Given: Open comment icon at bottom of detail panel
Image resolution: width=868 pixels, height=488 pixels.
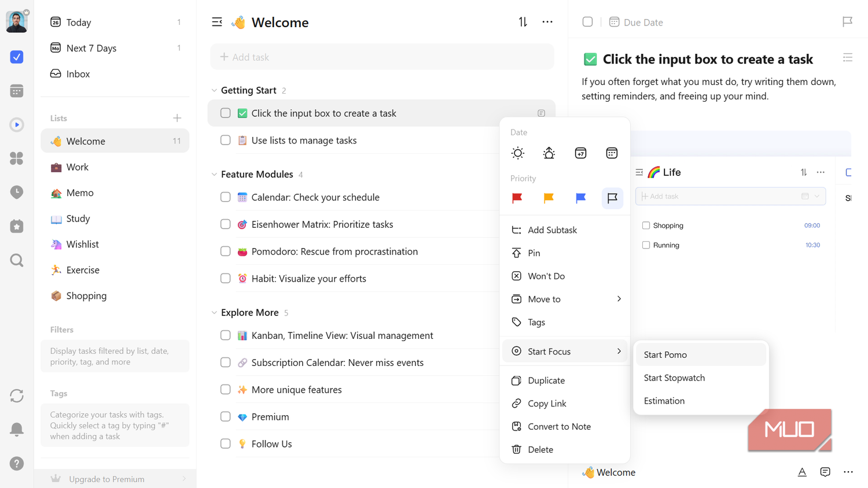Looking at the screenshot, I should coord(825,472).
